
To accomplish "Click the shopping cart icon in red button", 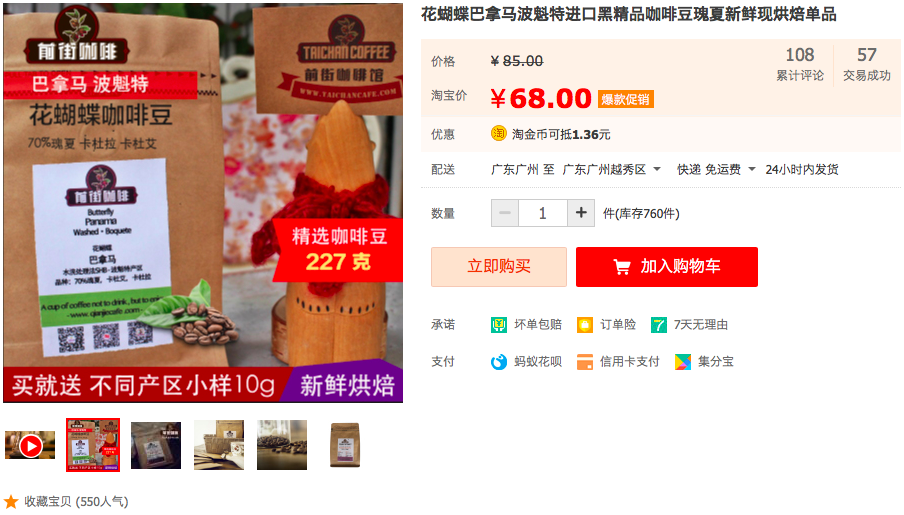I will tap(622, 266).
